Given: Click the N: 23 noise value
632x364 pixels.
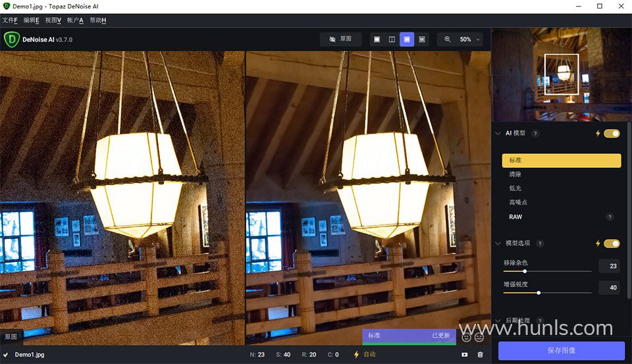Looking at the screenshot, I should (x=257, y=355).
